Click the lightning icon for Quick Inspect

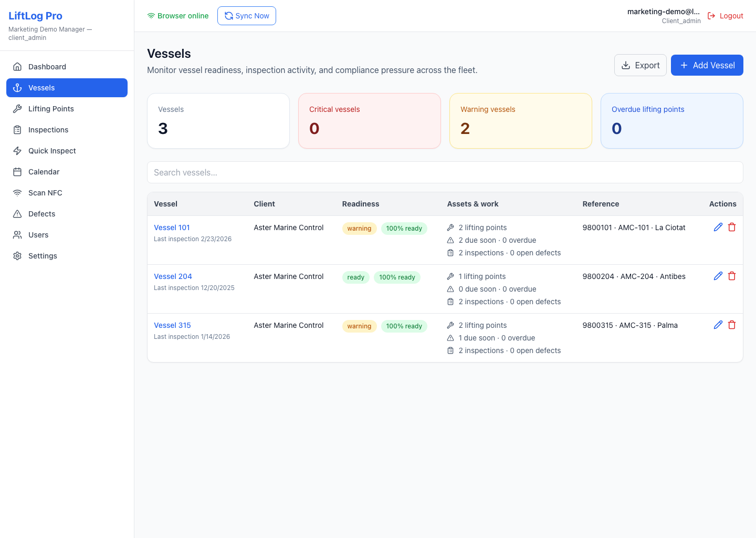point(17,151)
